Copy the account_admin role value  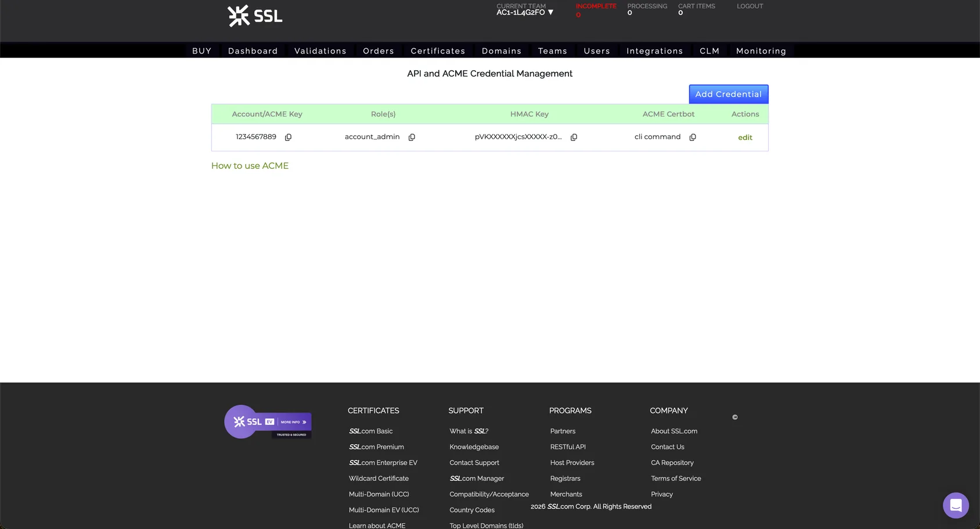pos(412,137)
